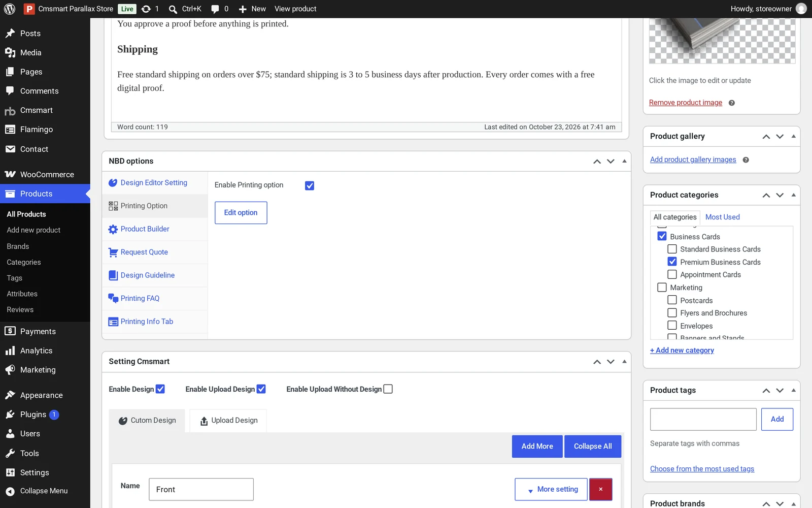812x508 pixels.
Task: Switch to the Upload Design tab
Action: pyautogui.click(x=228, y=421)
